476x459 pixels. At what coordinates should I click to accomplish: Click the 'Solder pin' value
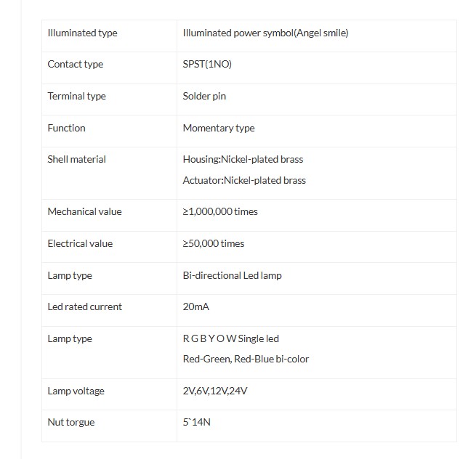[204, 96]
